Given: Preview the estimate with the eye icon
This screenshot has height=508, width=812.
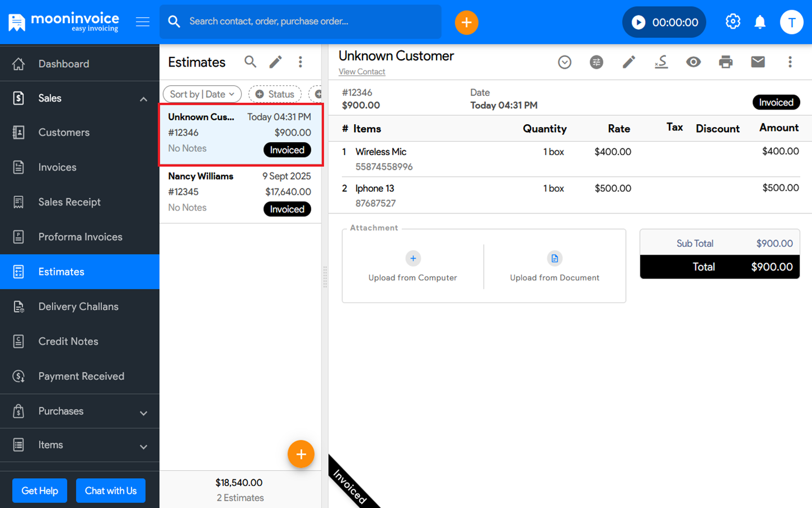Looking at the screenshot, I should pyautogui.click(x=694, y=62).
